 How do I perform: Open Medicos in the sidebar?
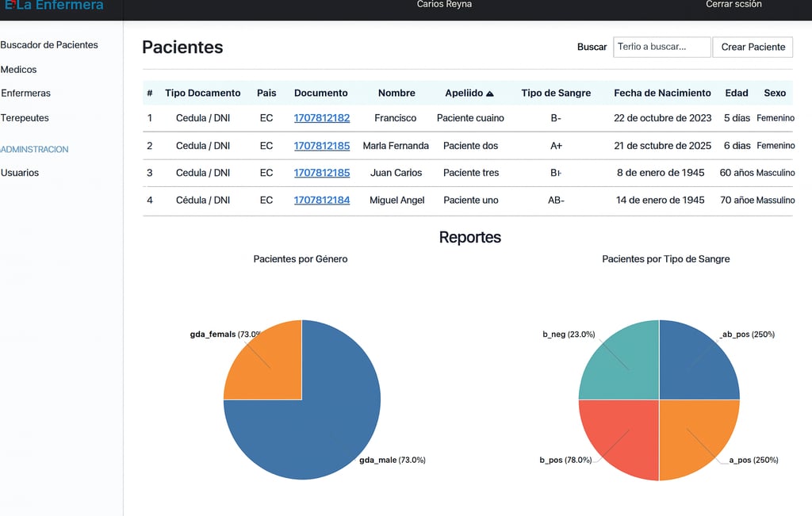point(19,69)
